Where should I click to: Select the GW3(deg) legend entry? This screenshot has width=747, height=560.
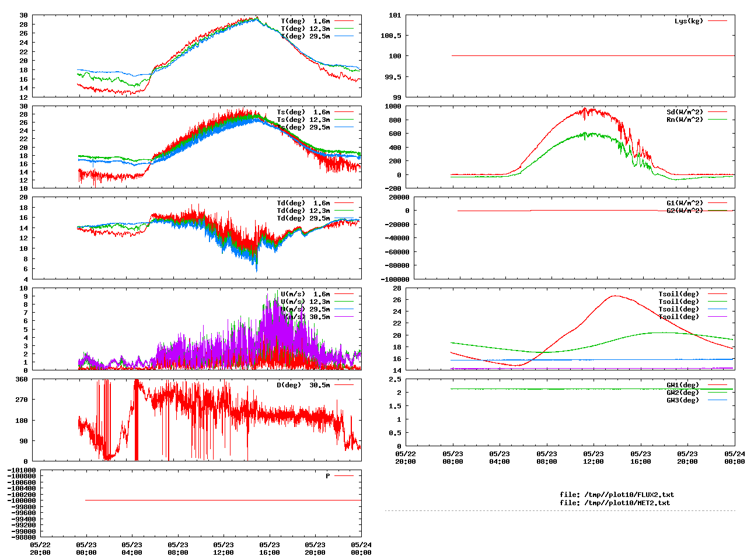click(682, 400)
